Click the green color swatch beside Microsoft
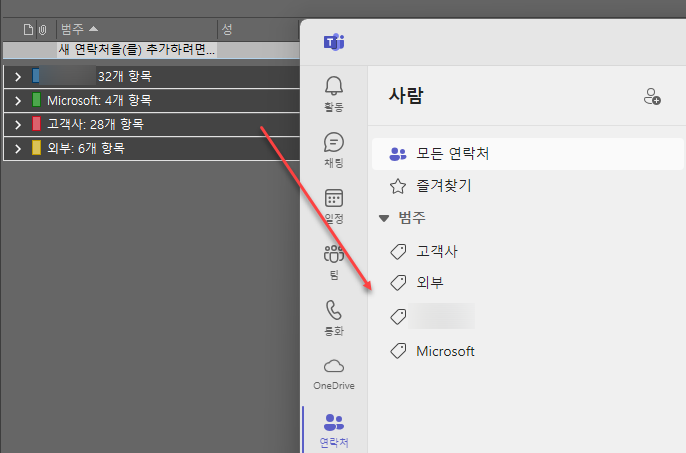The height and width of the screenshot is (453, 686). [x=37, y=100]
